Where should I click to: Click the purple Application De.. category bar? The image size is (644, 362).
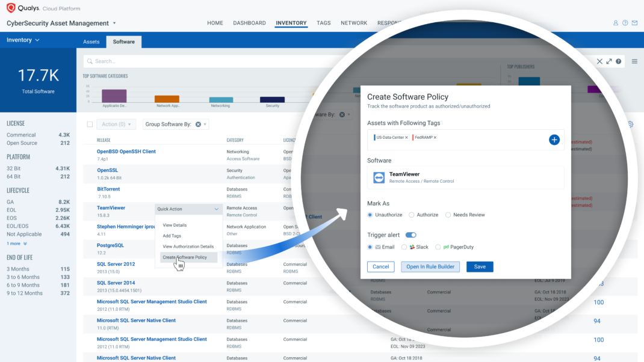click(x=114, y=96)
